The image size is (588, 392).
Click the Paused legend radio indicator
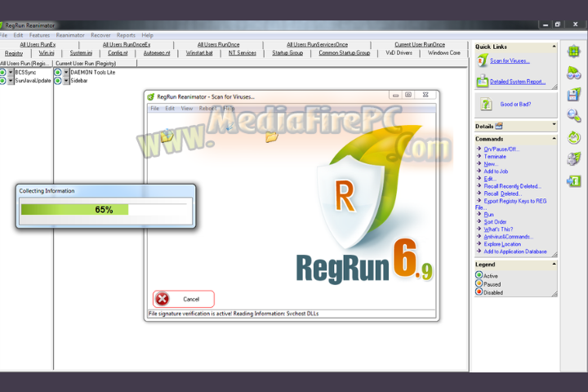(479, 283)
